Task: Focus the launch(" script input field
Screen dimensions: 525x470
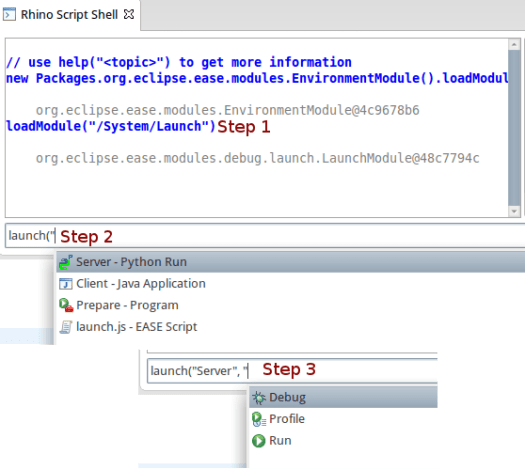Action: pos(265,236)
